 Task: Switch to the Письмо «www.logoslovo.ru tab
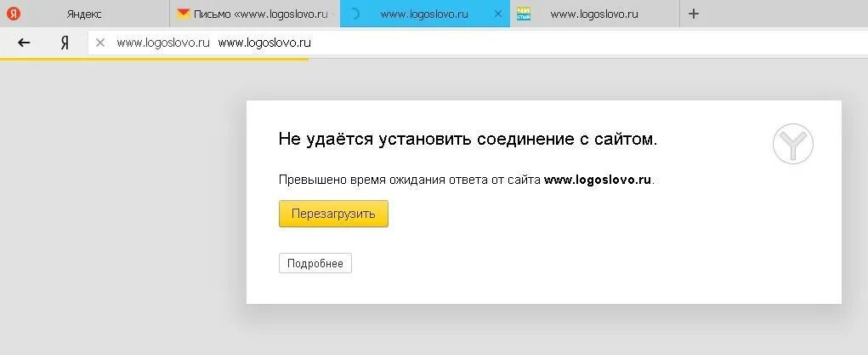(x=255, y=14)
